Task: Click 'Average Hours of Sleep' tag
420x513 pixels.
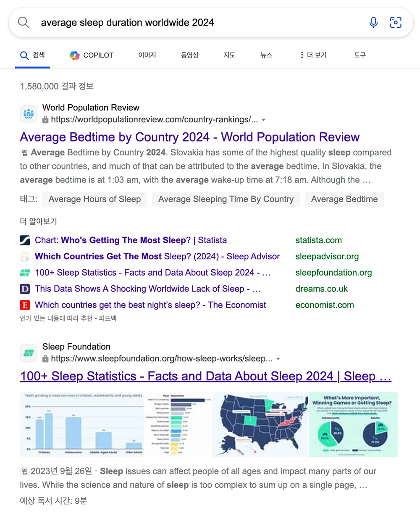Action: (x=94, y=199)
